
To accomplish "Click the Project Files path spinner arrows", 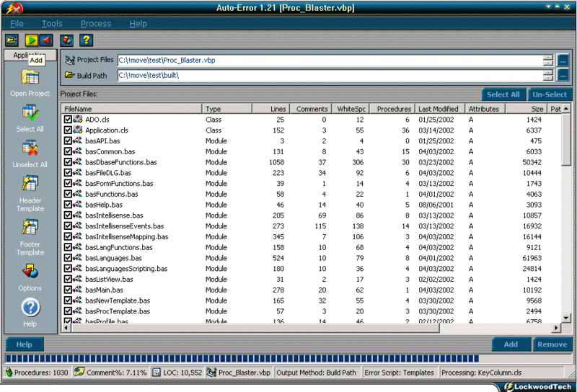I will point(548,61).
